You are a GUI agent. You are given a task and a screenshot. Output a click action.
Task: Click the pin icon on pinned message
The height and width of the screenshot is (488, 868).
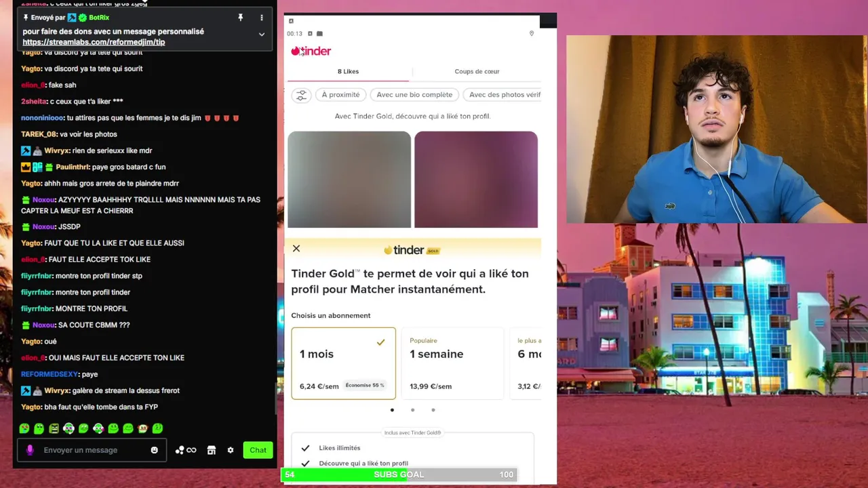click(240, 18)
